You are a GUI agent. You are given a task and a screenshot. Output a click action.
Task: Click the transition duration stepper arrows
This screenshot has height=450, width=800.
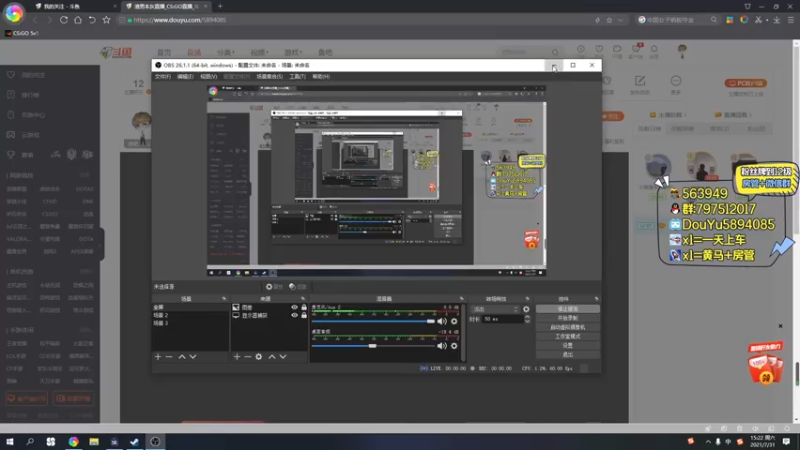(527, 319)
